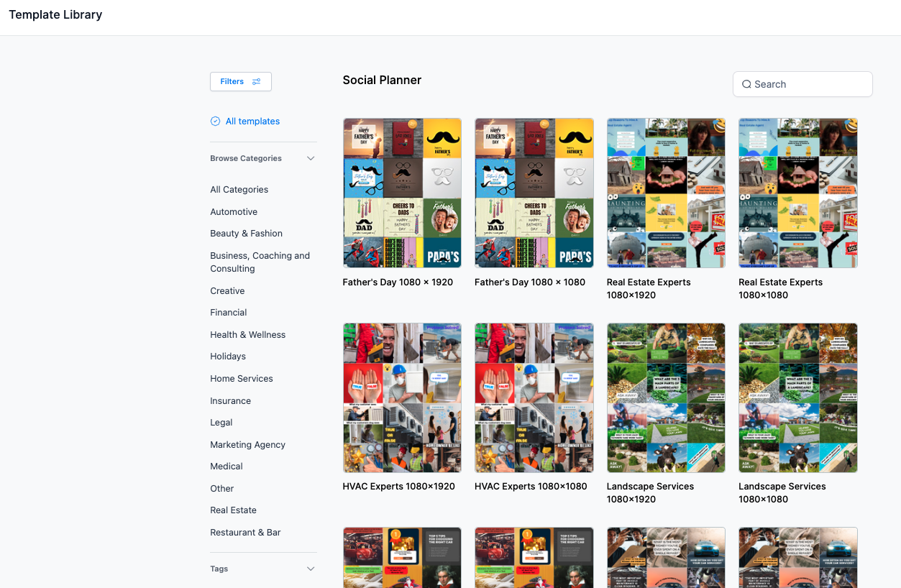Image resolution: width=901 pixels, height=588 pixels.
Task: Click the Tags section label
Action: coord(219,569)
